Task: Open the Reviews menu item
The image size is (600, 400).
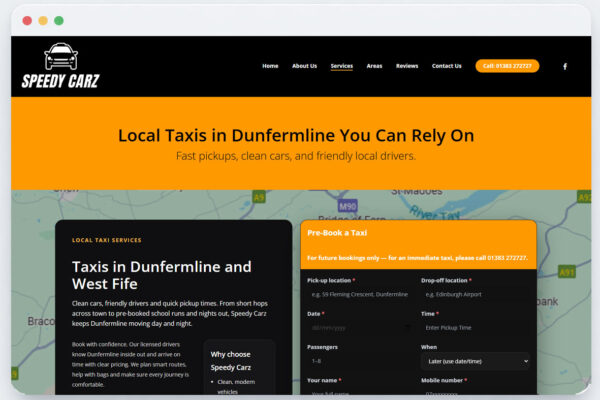Action: click(x=407, y=66)
